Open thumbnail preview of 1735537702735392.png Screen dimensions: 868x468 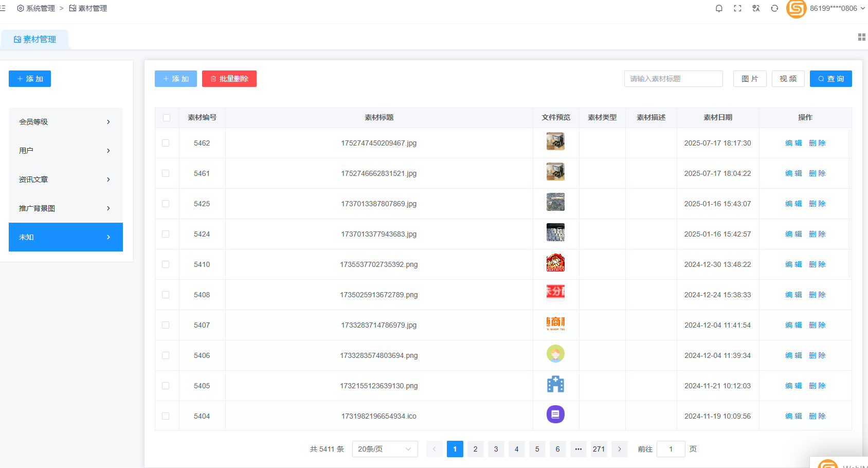coord(555,263)
